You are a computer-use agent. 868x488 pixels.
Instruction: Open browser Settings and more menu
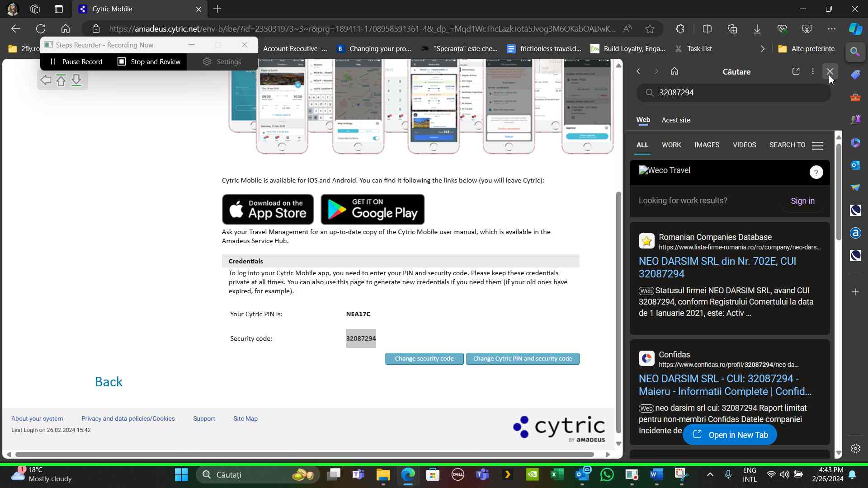coord(832,29)
